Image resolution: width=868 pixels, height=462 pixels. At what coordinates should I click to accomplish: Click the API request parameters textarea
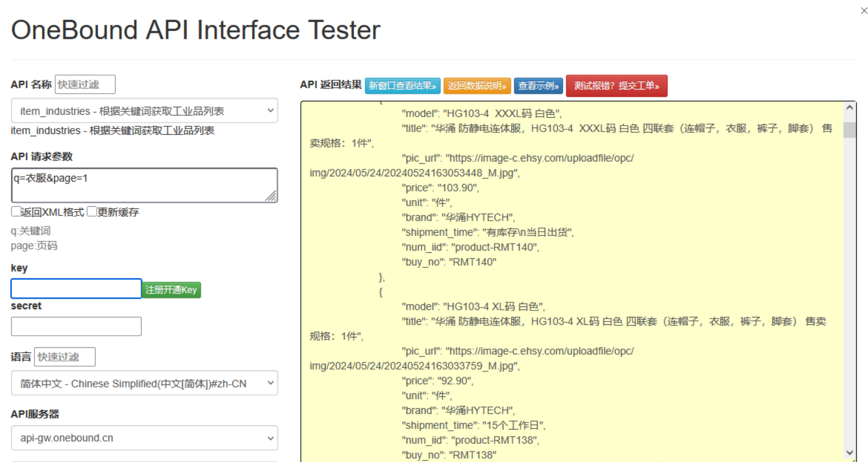click(145, 185)
